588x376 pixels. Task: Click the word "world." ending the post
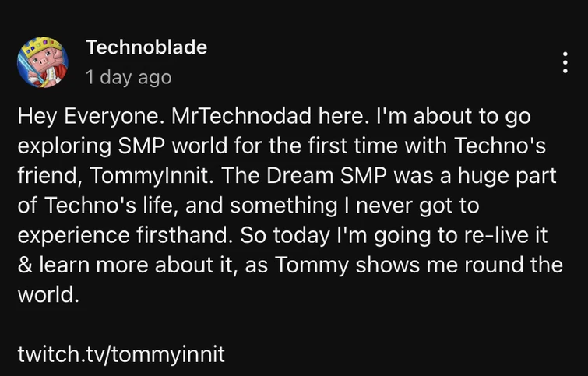[48, 295]
